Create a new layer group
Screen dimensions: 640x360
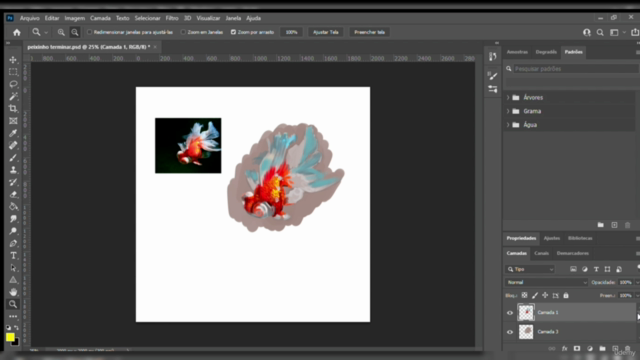[x=602, y=349]
